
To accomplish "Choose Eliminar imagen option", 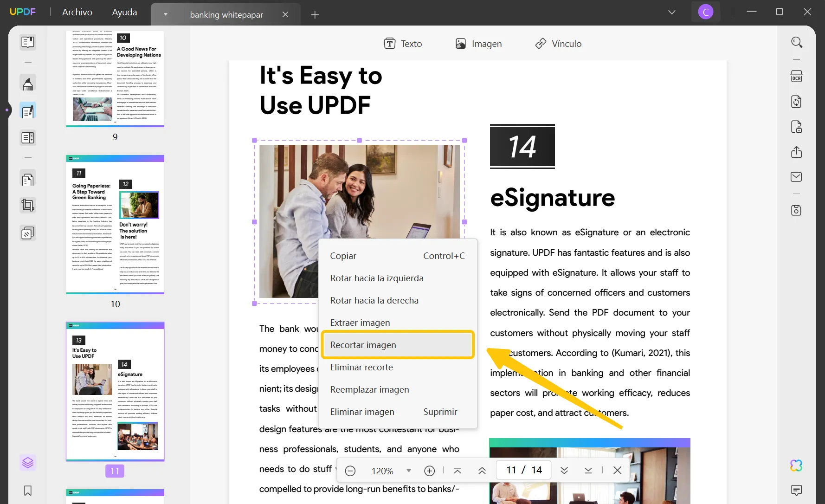I will [x=398, y=412].
